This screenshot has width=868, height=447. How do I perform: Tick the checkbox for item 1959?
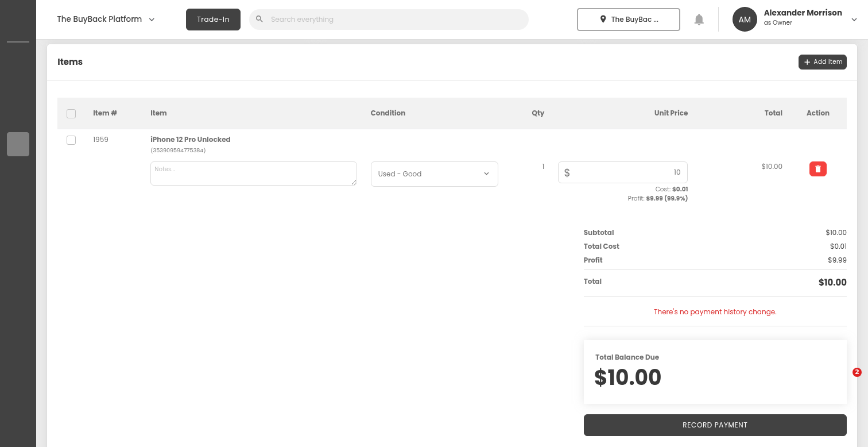coord(71,140)
